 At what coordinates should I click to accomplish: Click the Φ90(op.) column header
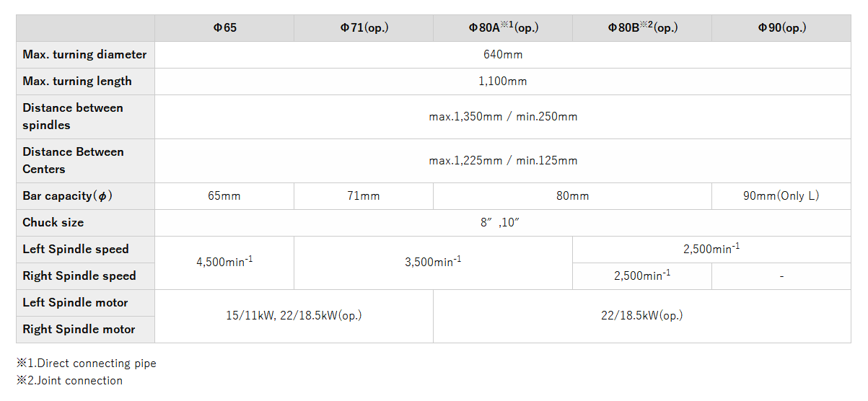point(781,28)
